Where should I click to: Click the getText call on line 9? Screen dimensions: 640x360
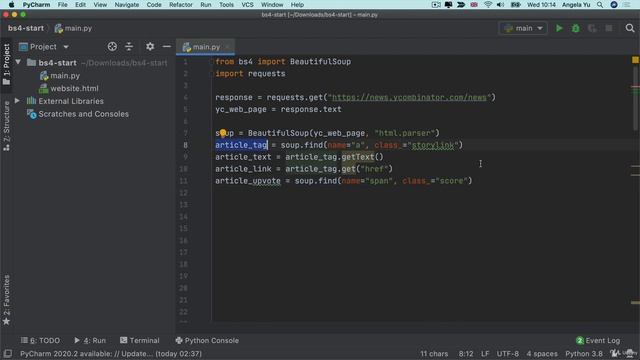(358, 157)
